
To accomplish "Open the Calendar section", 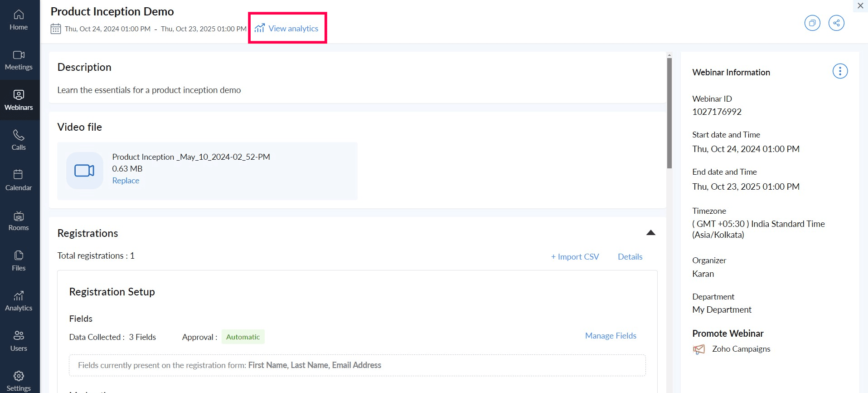I will point(19,181).
